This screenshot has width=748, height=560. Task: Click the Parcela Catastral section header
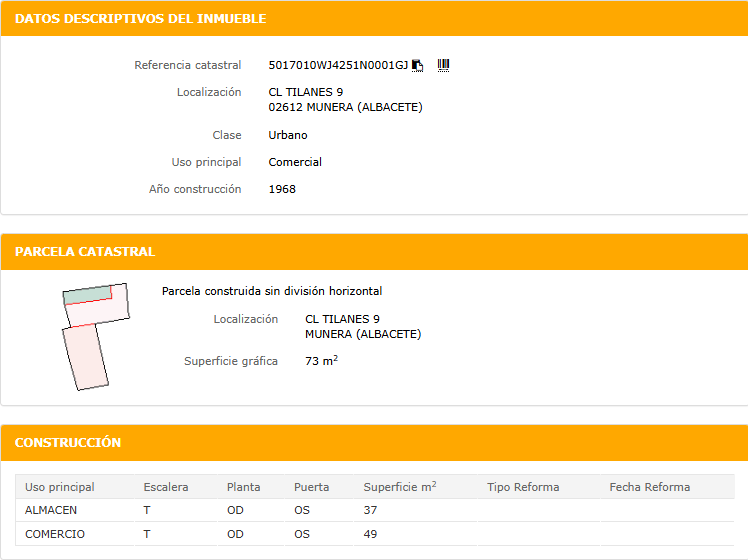(x=85, y=251)
